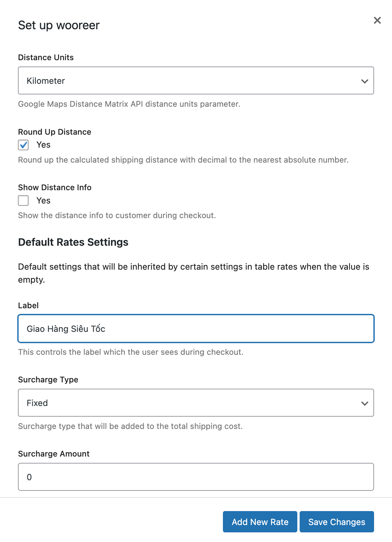Uncheck the Round Up Distance checkbox
The width and height of the screenshot is (392, 542).
tap(23, 145)
